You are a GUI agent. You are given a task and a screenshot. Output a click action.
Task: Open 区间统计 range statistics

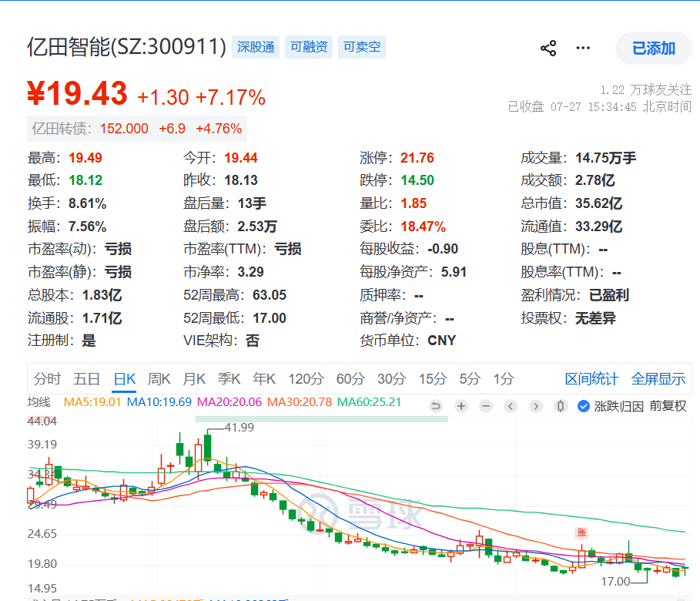(591, 379)
